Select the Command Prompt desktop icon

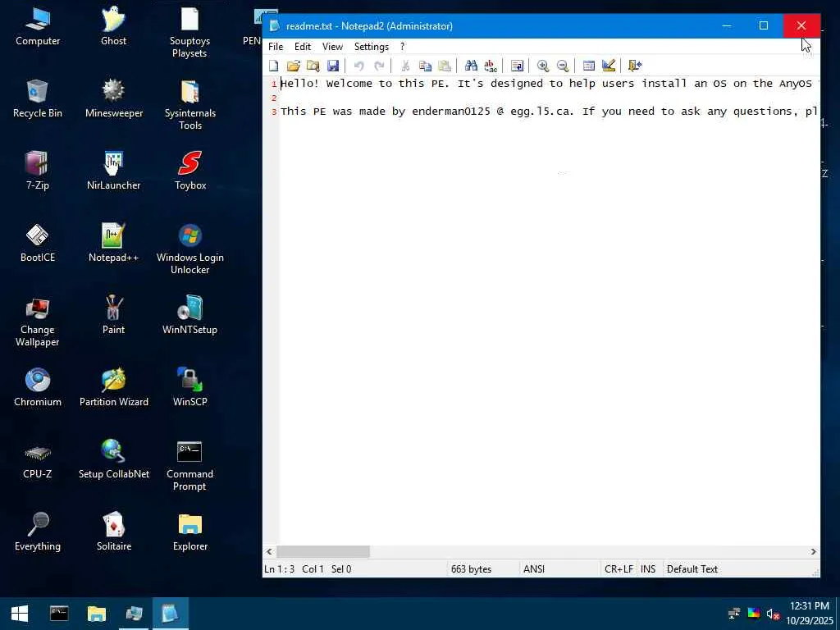point(189,467)
